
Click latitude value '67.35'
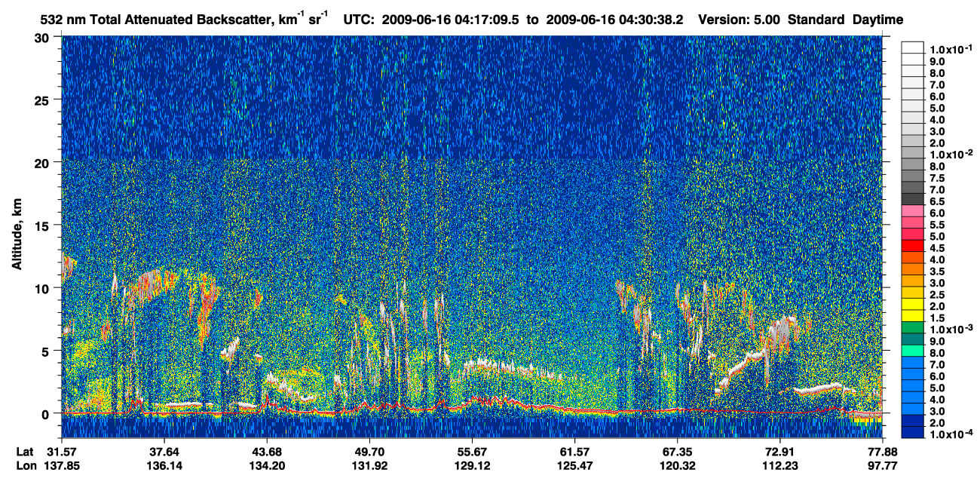[677, 452]
